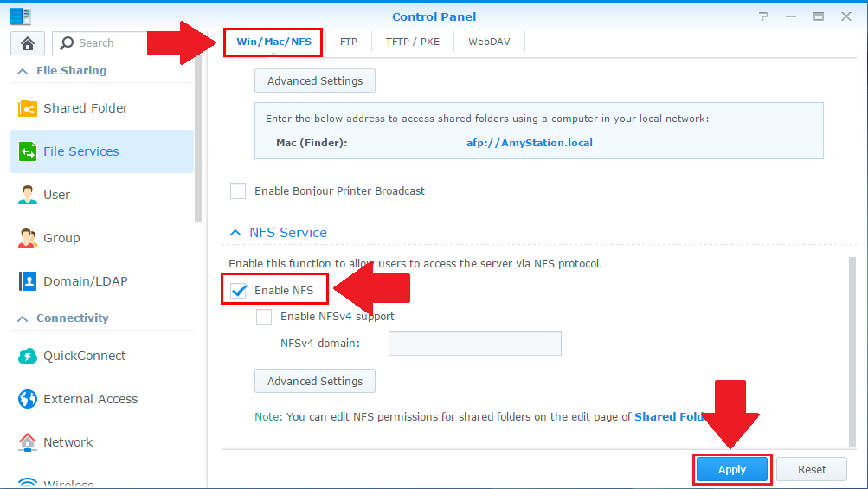Enable NFSv4 support checkbox
Viewport: 868px width, 489px height.
click(x=264, y=317)
